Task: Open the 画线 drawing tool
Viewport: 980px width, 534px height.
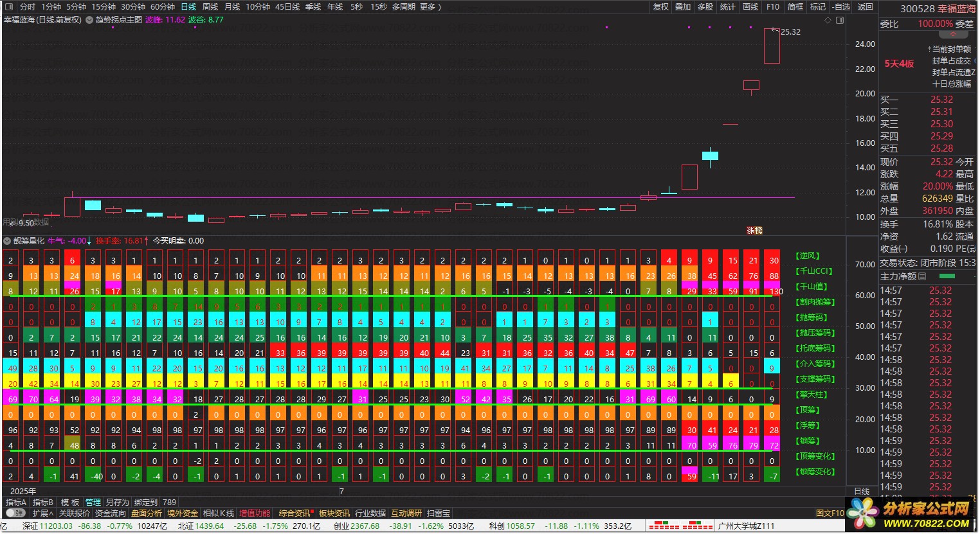Action: click(750, 6)
